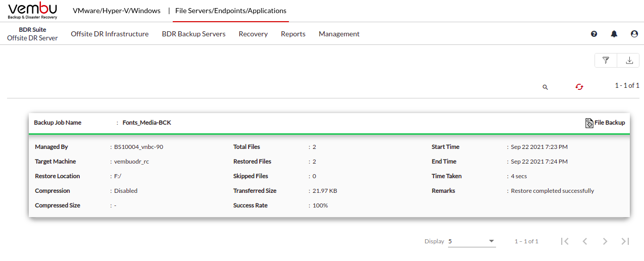Click the Disabled compression value
The image size is (644, 261).
coord(126,191)
